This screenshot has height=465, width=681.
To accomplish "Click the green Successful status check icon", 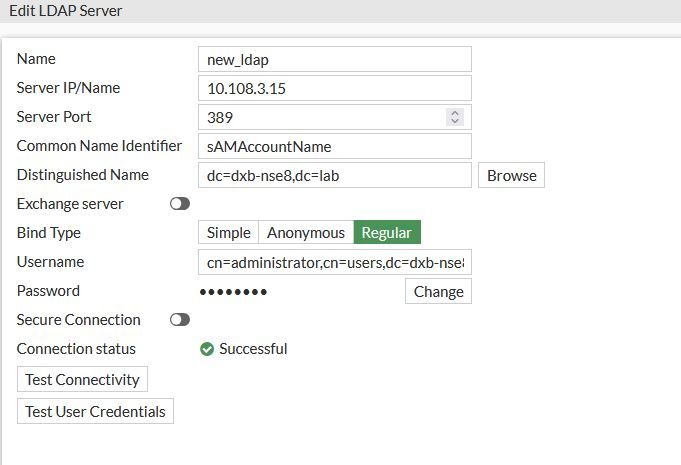I will (x=207, y=349).
